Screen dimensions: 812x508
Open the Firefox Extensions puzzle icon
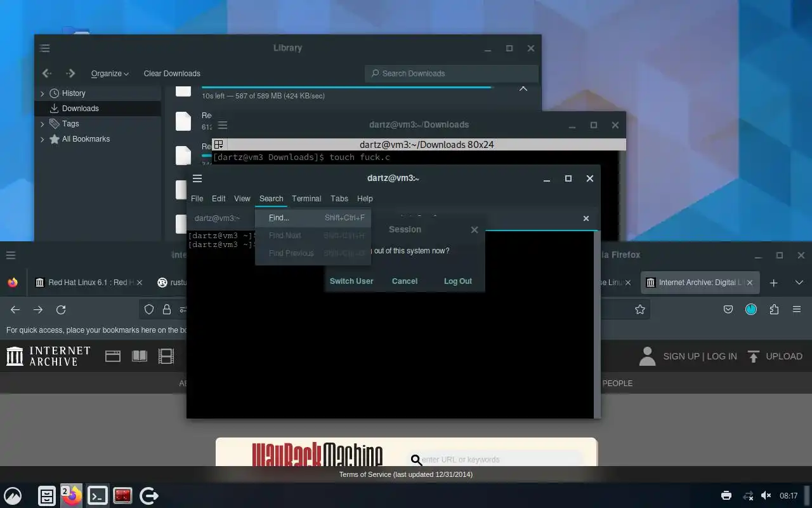tap(774, 309)
